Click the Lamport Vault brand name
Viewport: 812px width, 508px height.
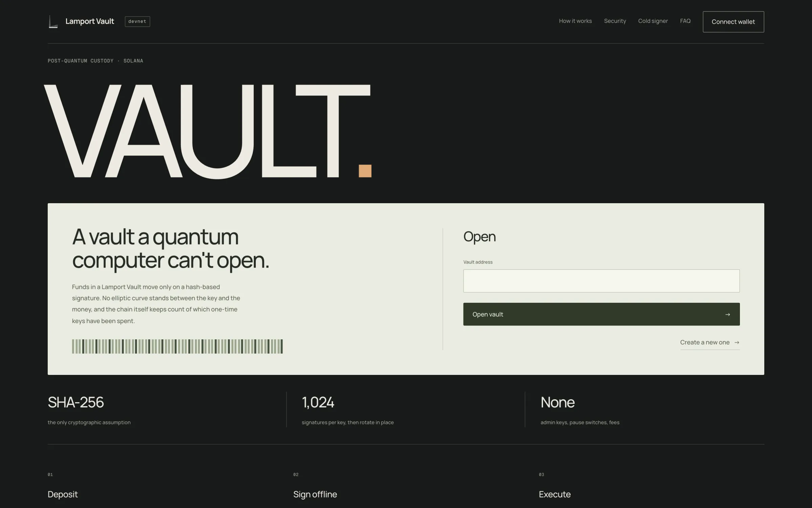tap(90, 21)
